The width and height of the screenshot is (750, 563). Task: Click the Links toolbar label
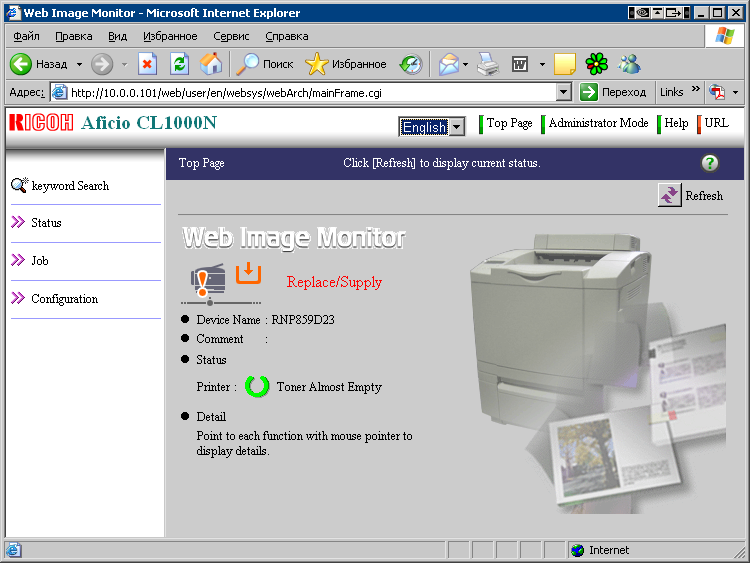[672, 92]
